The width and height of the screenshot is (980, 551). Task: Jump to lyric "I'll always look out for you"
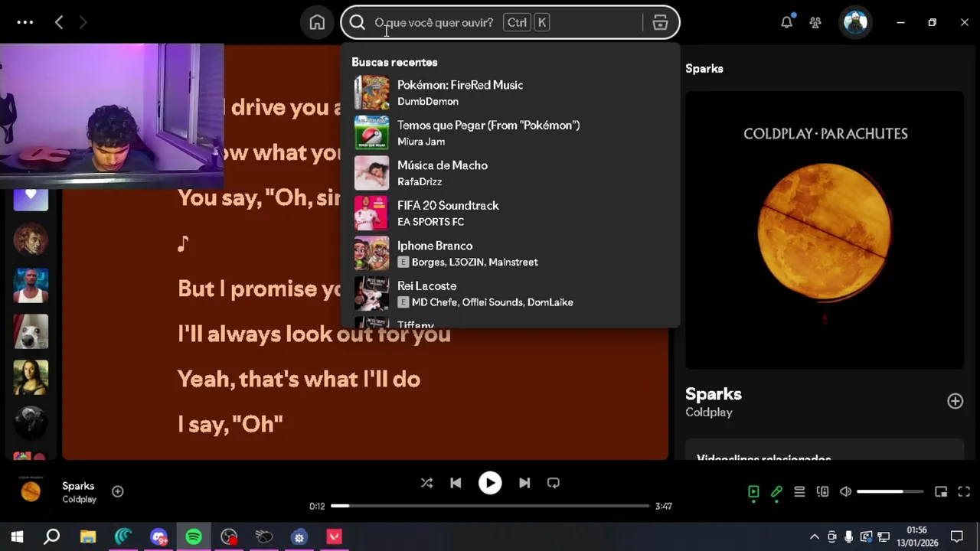314,334
